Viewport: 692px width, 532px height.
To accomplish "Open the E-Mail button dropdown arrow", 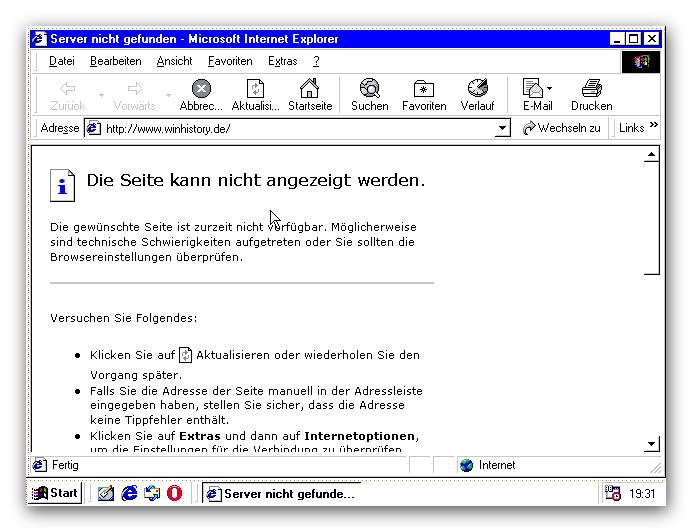I will point(549,90).
